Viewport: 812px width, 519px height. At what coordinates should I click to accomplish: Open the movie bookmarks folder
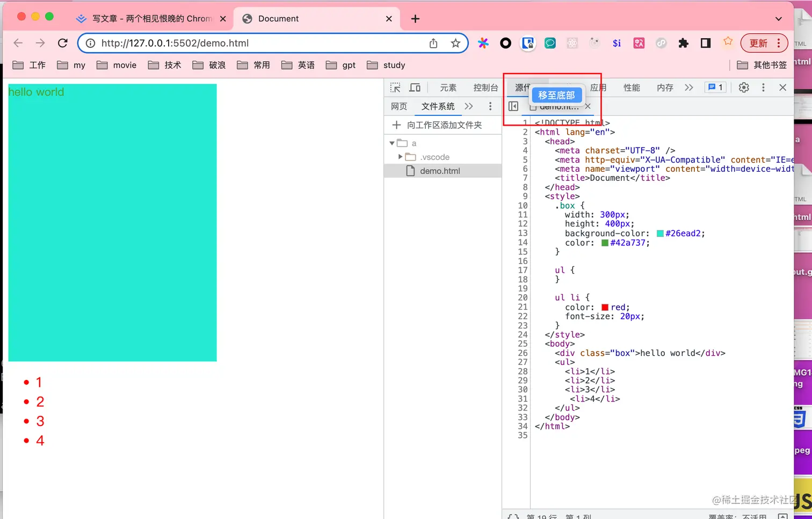coord(117,65)
